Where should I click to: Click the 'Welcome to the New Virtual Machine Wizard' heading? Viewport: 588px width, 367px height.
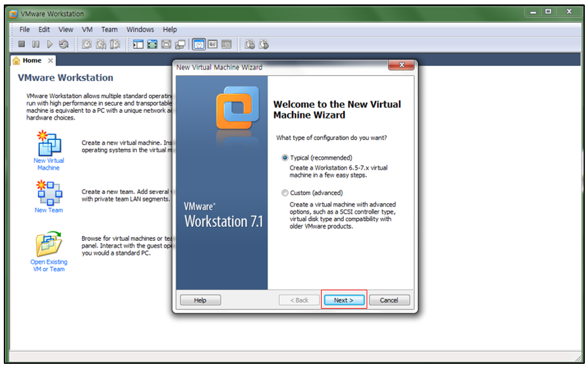(337, 110)
